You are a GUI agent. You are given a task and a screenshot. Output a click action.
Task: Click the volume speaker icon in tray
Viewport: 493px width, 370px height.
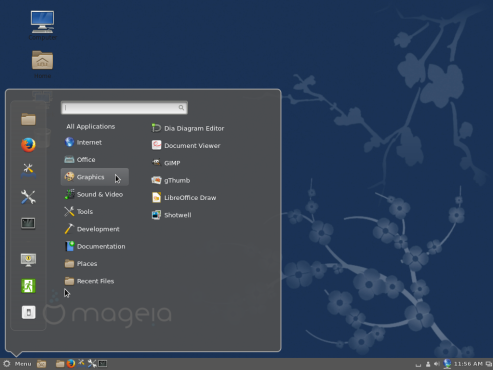(x=437, y=364)
